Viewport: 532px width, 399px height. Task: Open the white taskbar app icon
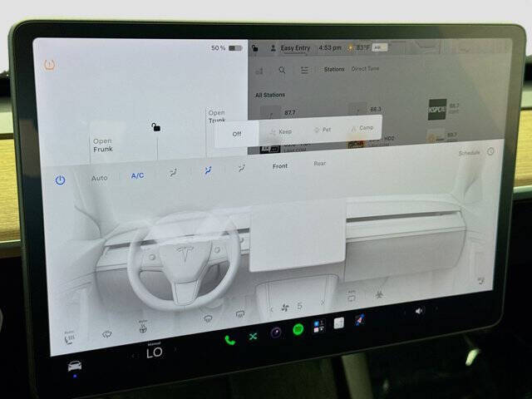coord(338,323)
